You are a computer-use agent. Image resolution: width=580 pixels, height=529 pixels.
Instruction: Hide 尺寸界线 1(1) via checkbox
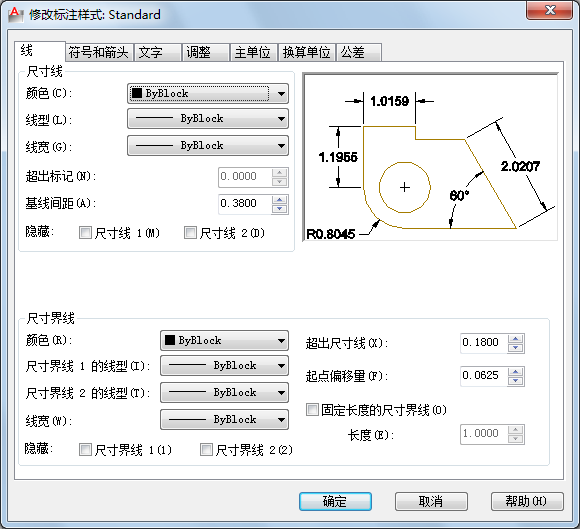pos(85,450)
